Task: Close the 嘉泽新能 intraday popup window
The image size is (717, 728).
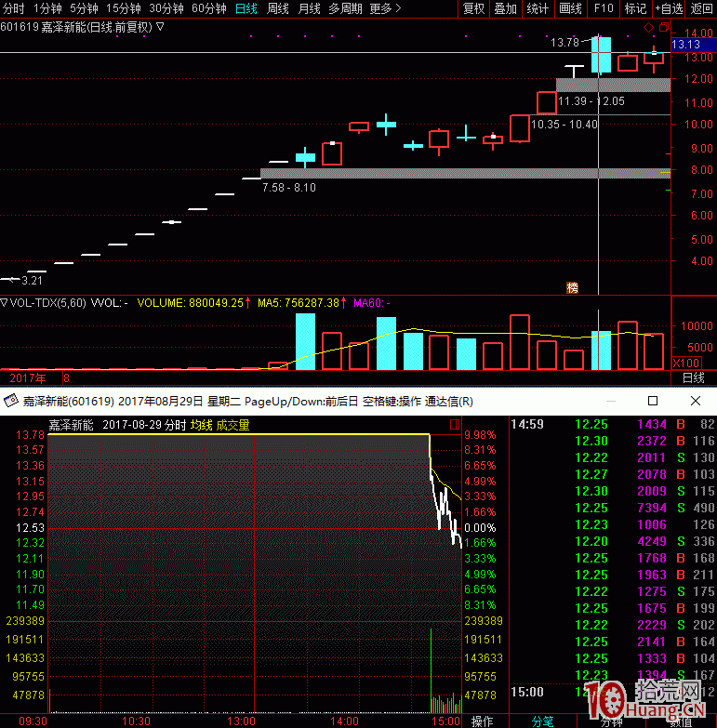Action: pos(696,401)
